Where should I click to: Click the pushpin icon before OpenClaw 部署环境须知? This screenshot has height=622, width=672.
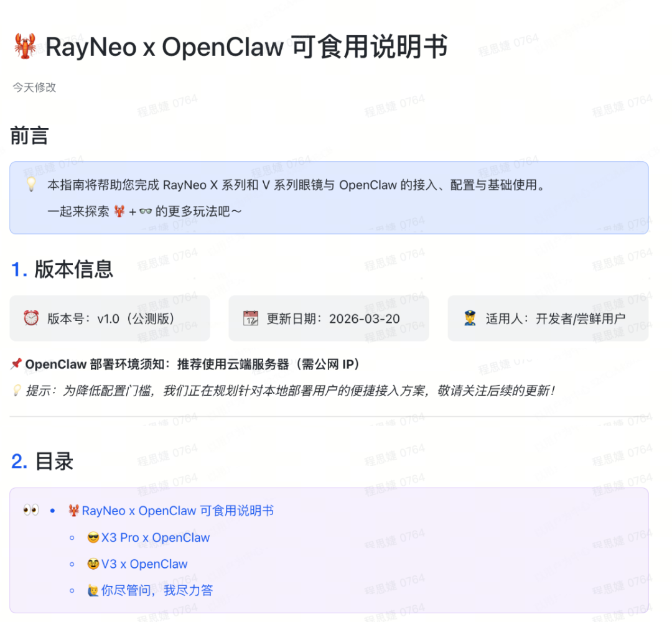[x=16, y=364]
